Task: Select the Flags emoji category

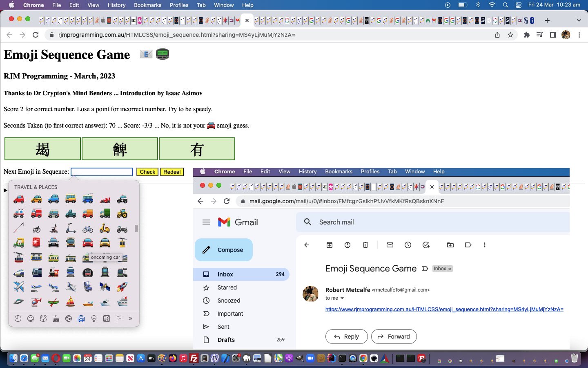Action: pos(119,319)
